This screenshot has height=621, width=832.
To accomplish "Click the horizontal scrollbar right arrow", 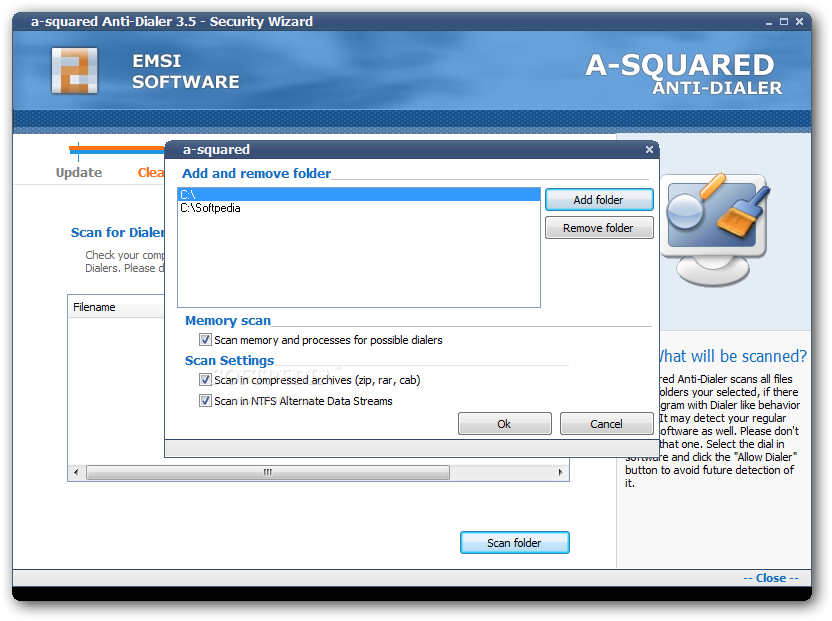I will [x=560, y=472].
